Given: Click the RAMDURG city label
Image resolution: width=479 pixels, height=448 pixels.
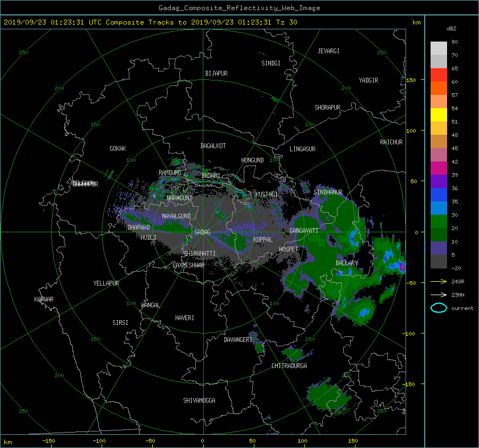Looking at the screenshot, I should point(170,173).
